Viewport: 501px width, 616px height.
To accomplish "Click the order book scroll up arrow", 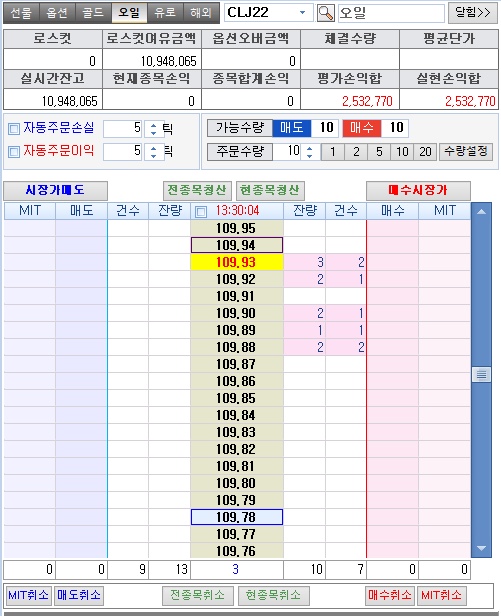I will click(x=481, y=212).
